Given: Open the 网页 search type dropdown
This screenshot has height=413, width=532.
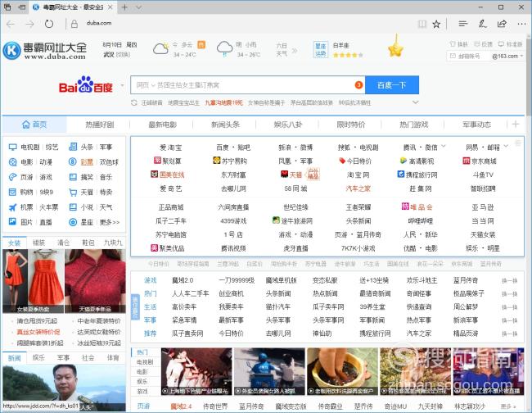Looking at the screenshot, I should click(146, 85).
